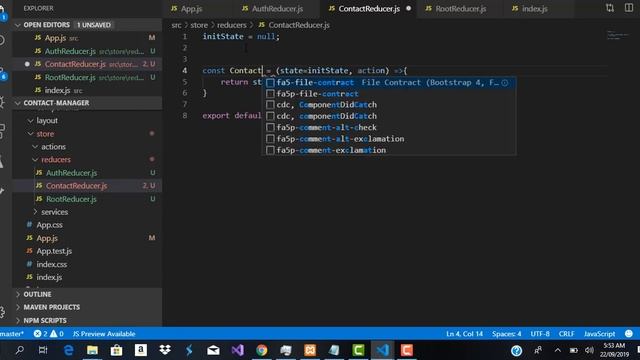Click the errors count icon in status bar
The image size is (640, 360).
click(x=38, y=333)
